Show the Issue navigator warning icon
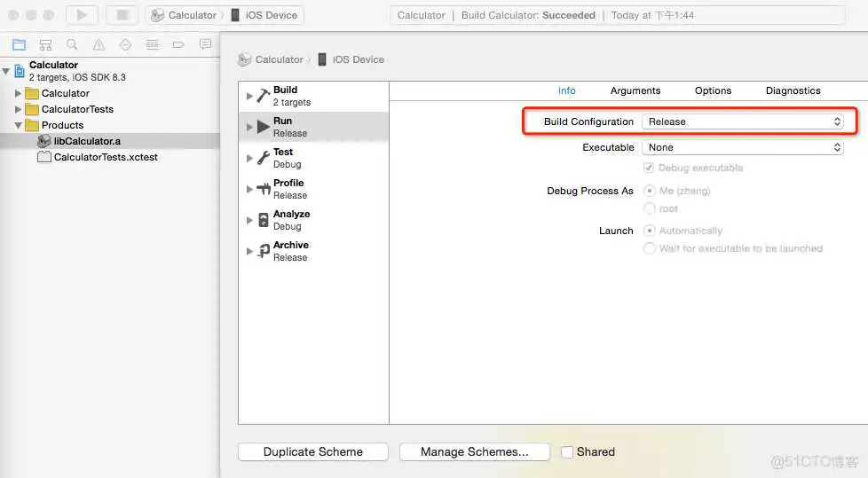 99,44
